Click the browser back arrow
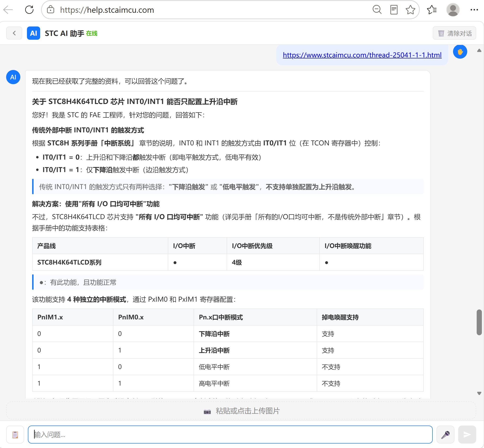Viewport: 484px width, 448px height. [8, 10]
